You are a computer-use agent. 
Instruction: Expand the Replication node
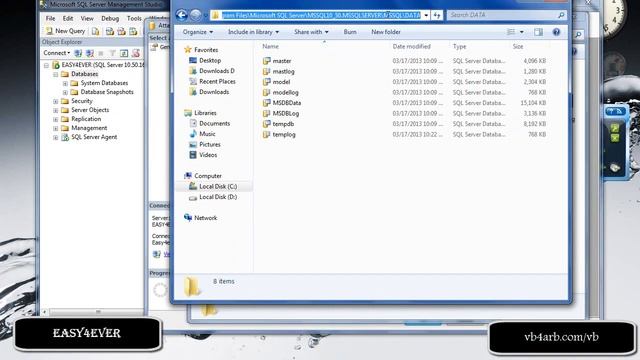[x=56, y=119]
